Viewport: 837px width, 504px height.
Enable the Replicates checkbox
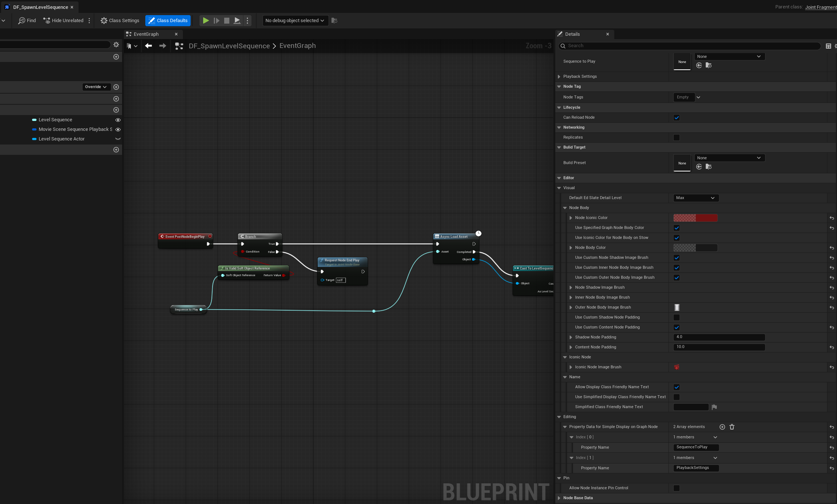[x=676, y=138]
